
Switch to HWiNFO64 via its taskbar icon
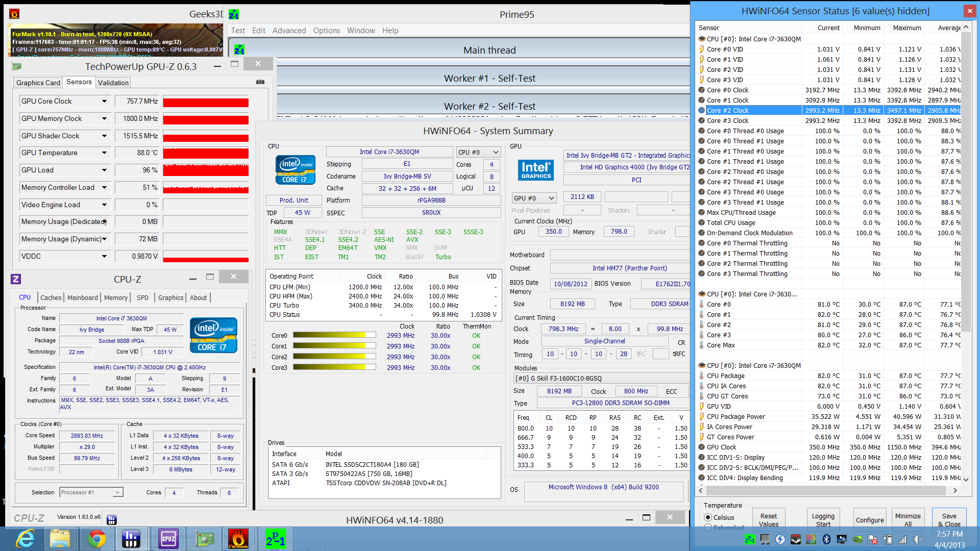pyautogui.click(x=131, y=539)
